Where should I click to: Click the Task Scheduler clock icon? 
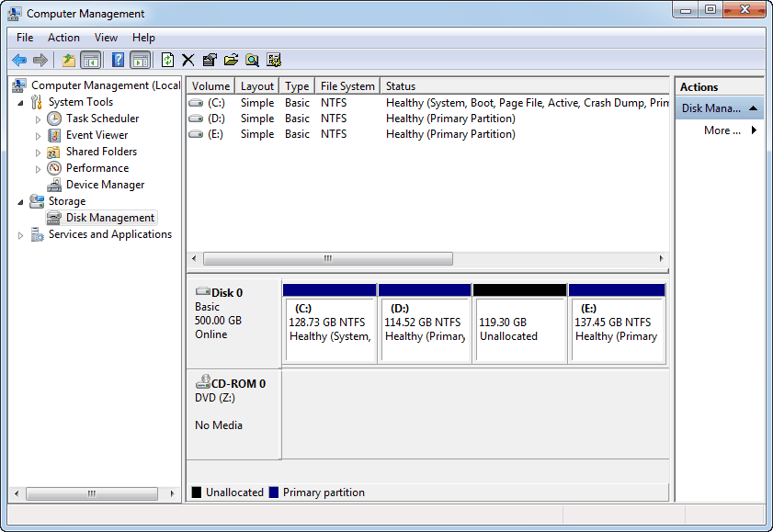54,119
